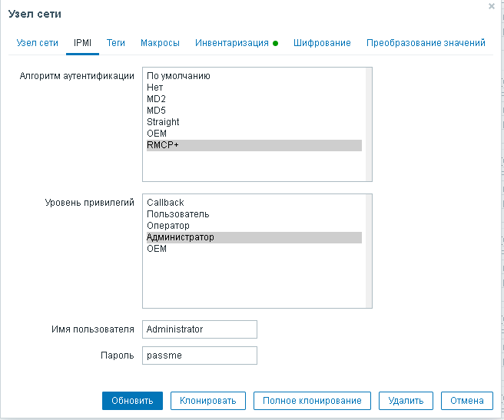Focus the Пароль input field
Viewport: 504px width, 420px height.
200,356
